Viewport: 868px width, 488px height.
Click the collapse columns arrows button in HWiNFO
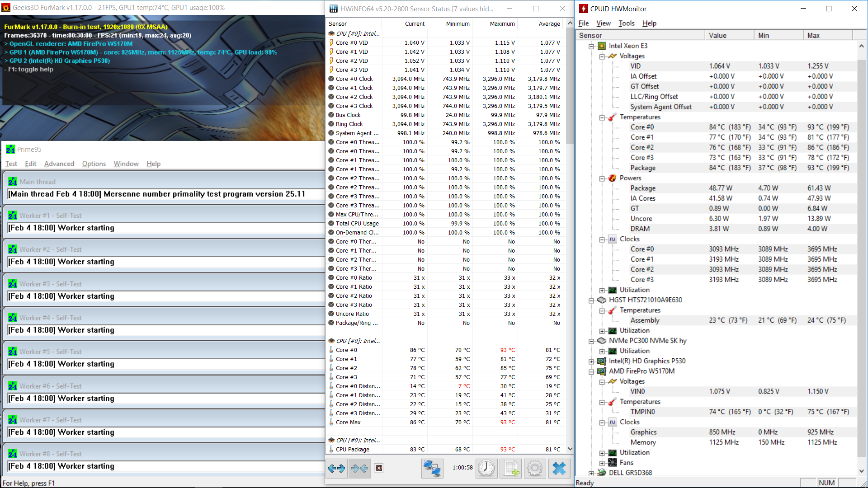pyautogui.click(x=359, y=468)
